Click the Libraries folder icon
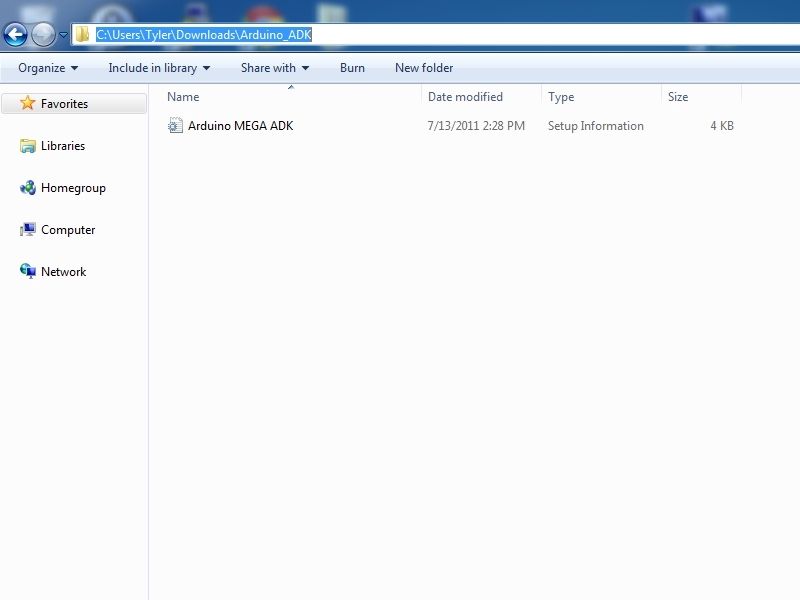Image resolution: width=800 pixels, height=600 pixels. (28, 146)
